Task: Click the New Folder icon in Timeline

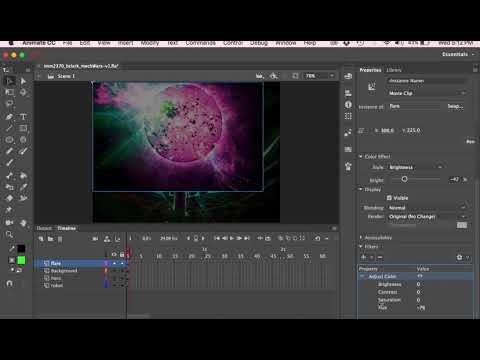Action: [x=50, y=239]
